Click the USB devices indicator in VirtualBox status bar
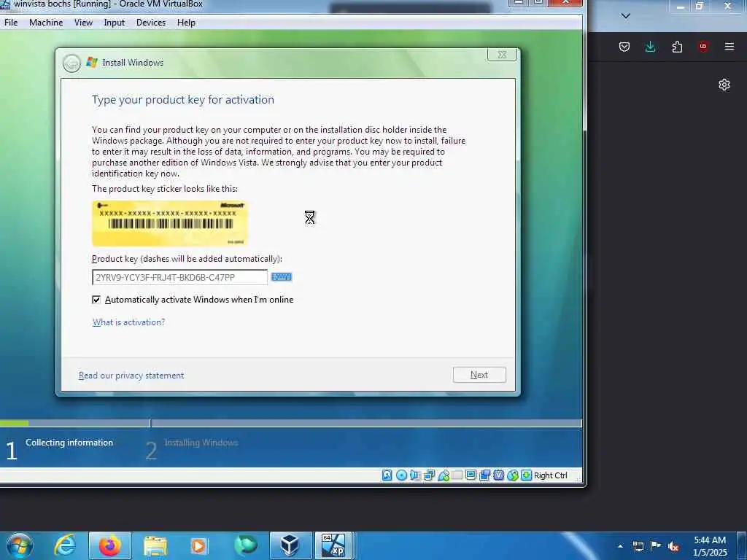 click(444, 475)
